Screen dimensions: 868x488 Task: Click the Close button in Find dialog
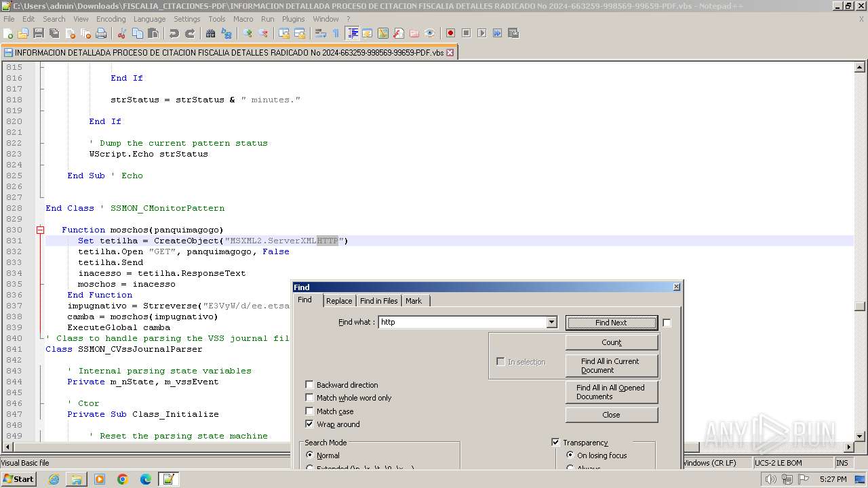612,415
